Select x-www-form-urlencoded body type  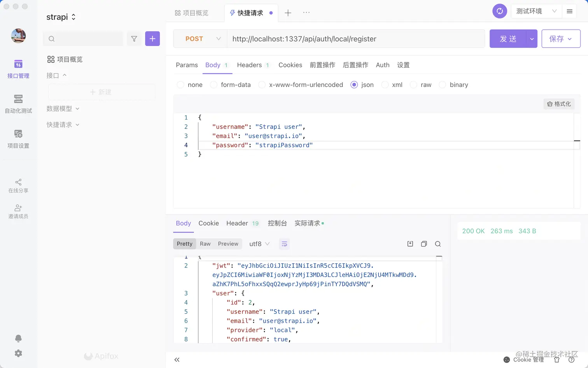[301, 85]
